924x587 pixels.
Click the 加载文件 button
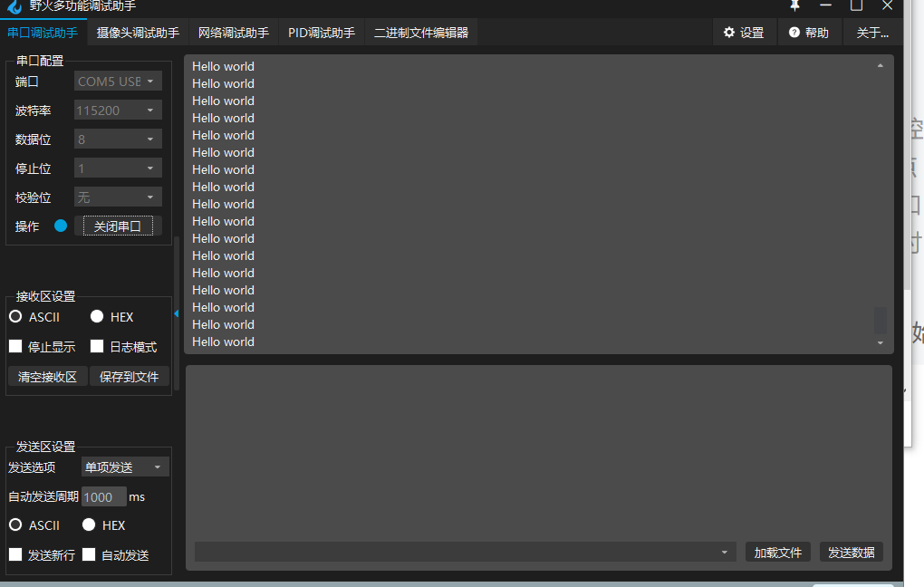click(778, 553)
